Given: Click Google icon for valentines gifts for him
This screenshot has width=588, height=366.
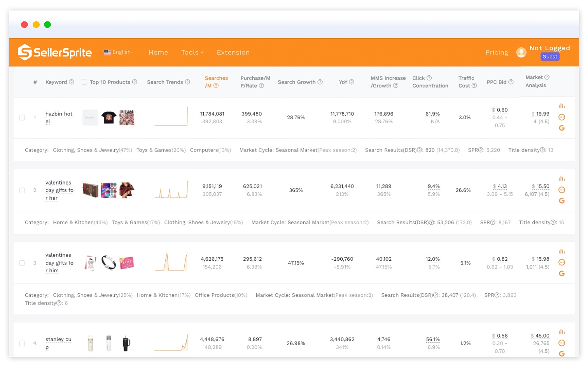Looking at the screenshot, I should tap(562, 274).
